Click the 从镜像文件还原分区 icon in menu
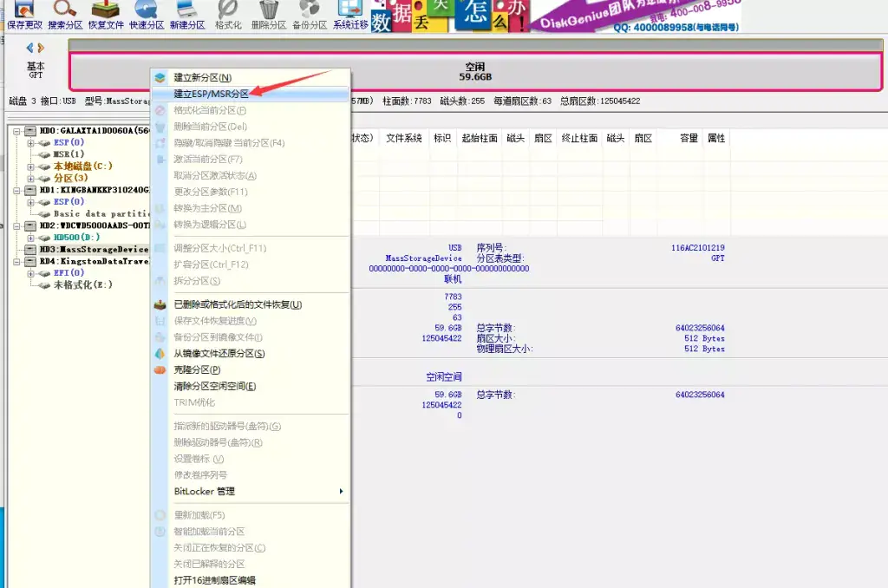 [x=160, y=354]
